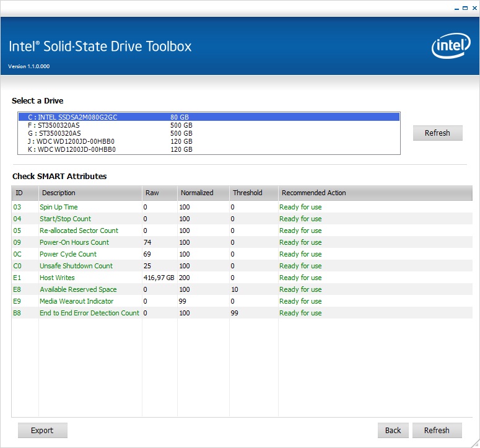Select the K: WDC WD1200JD-00HBB0 drive
Screen dimensions: 480x448
[x=209, y=149]
